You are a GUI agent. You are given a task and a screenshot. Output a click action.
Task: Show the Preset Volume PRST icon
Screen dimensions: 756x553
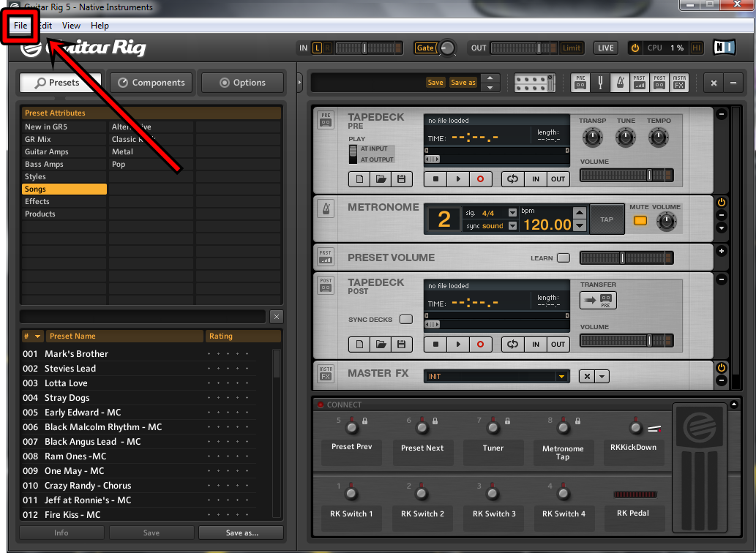640,83
